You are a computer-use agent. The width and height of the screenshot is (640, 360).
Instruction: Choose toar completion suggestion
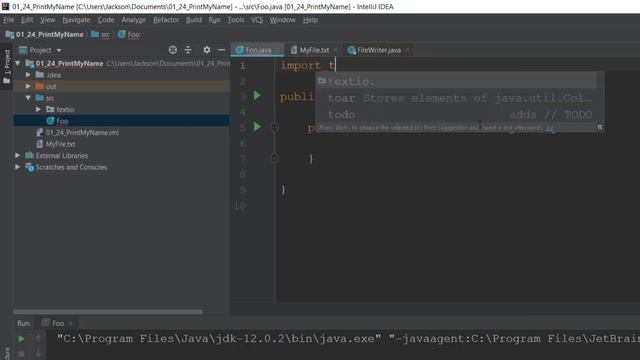tap(456, 98)
